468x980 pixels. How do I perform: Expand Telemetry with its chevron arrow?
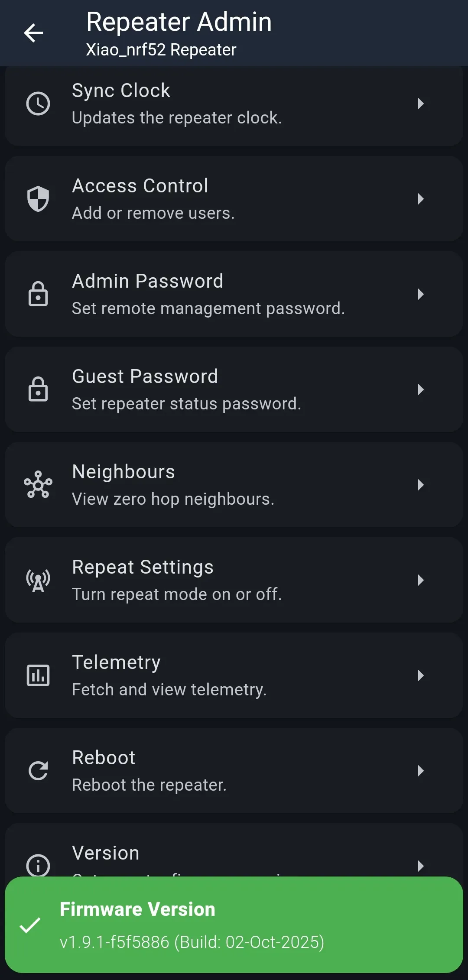click(420, 675)
